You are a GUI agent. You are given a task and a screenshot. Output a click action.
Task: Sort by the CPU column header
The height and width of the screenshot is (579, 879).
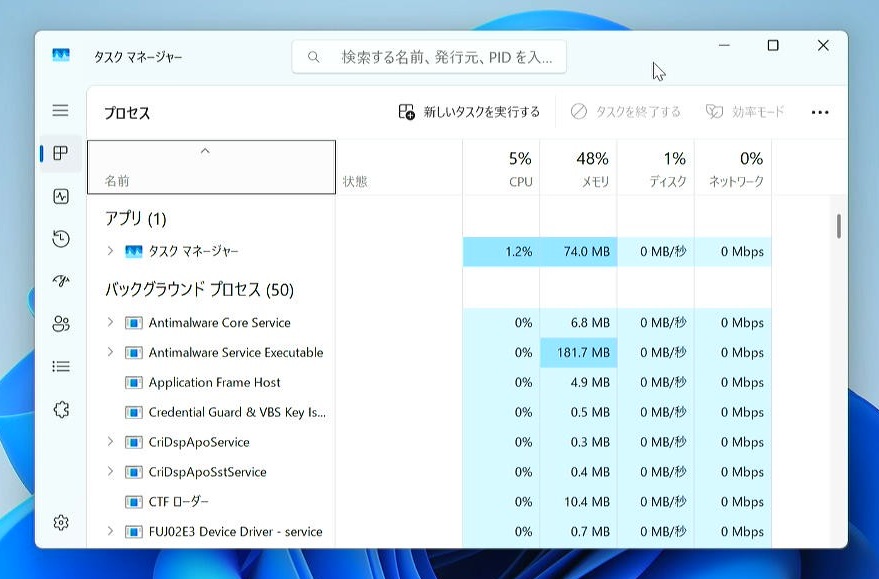(x=501, y=167)
